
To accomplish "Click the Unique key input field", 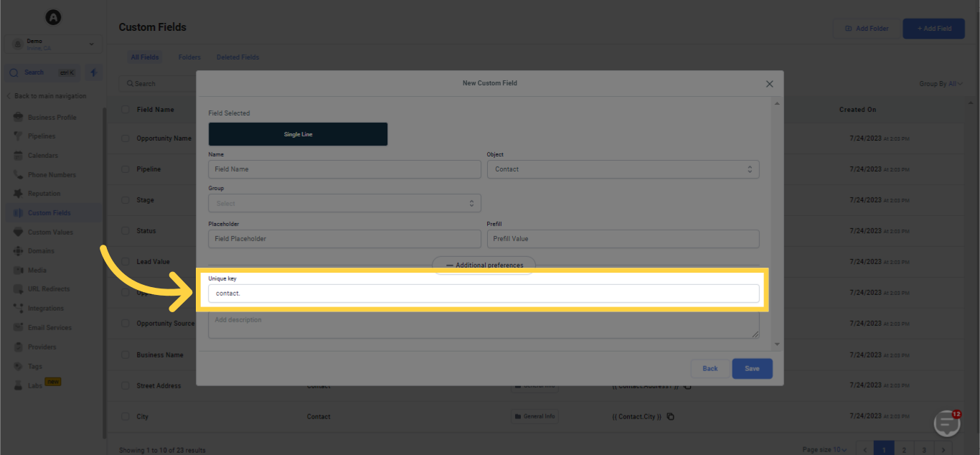I will point(484,294).
